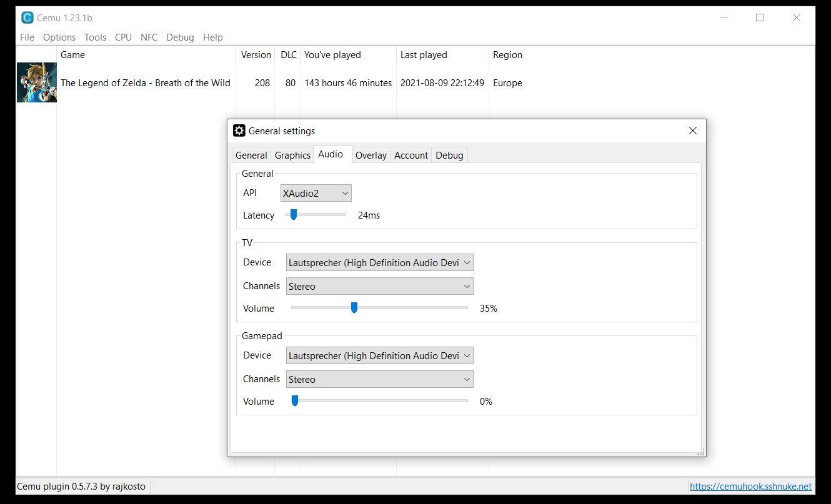831x504 pixels.
Task: Click the DLC 80 cell
Action: tap(291, 82)
